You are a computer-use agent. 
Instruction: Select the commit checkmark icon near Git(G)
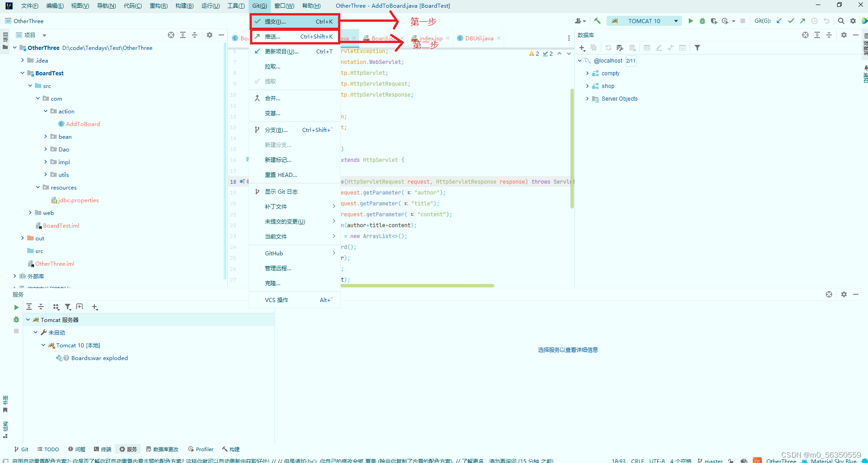[x=790, y=20]
